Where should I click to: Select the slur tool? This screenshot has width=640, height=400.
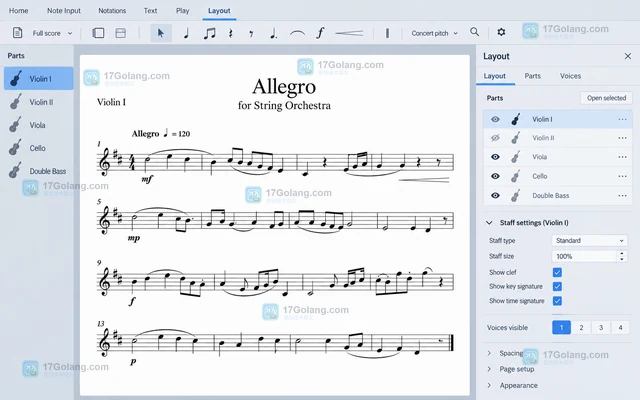click(297, 33)
